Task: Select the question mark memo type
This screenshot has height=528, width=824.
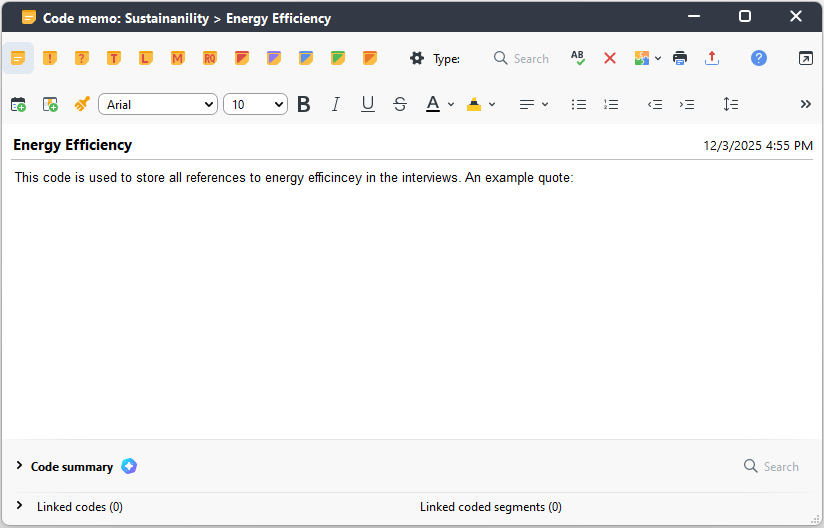Action: tap(82, 58)
